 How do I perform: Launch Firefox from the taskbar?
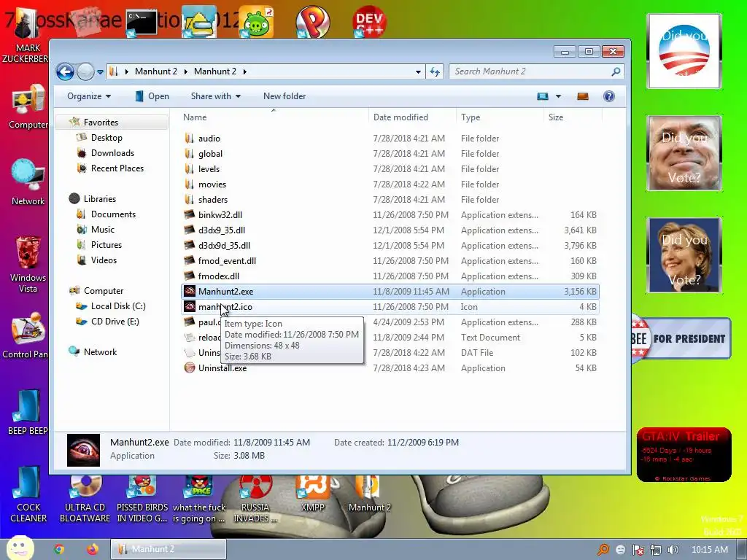pyautogui.click(x=93, y=550)
